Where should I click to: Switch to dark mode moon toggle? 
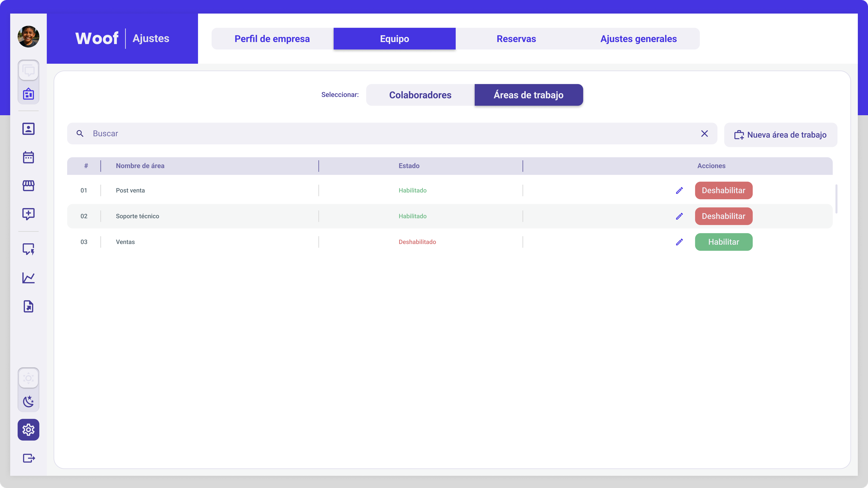pos(28,401)
